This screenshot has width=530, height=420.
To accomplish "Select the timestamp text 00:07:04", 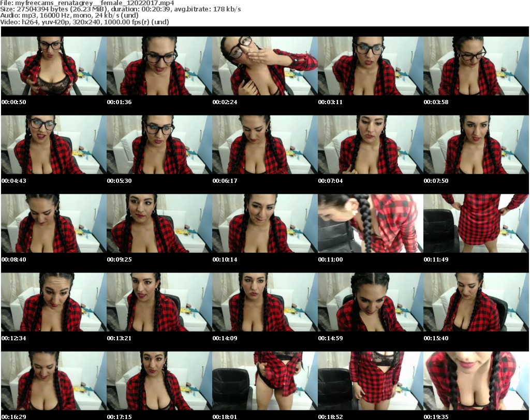I will (330, 181).
